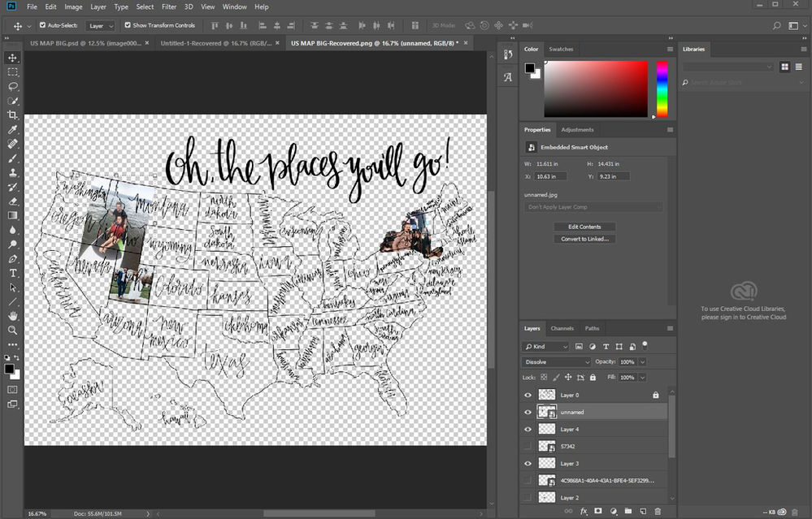This screenshot has height=519, width=812.
Task: Show the hidden 57342 layer
Action: coord(529,446)
